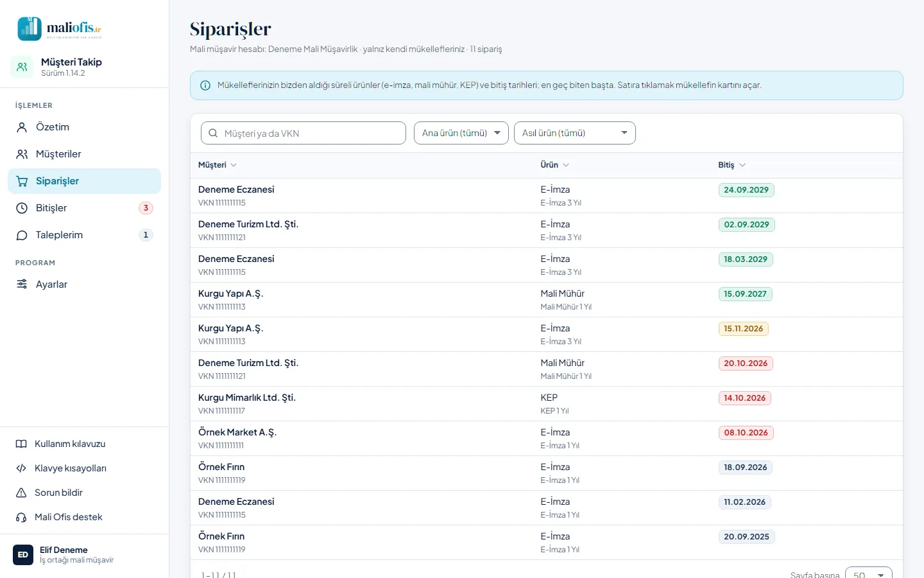This screenshot has width=924, height=578.
Task: Open Ayarlar settings
Action: [x=84, y=285]
